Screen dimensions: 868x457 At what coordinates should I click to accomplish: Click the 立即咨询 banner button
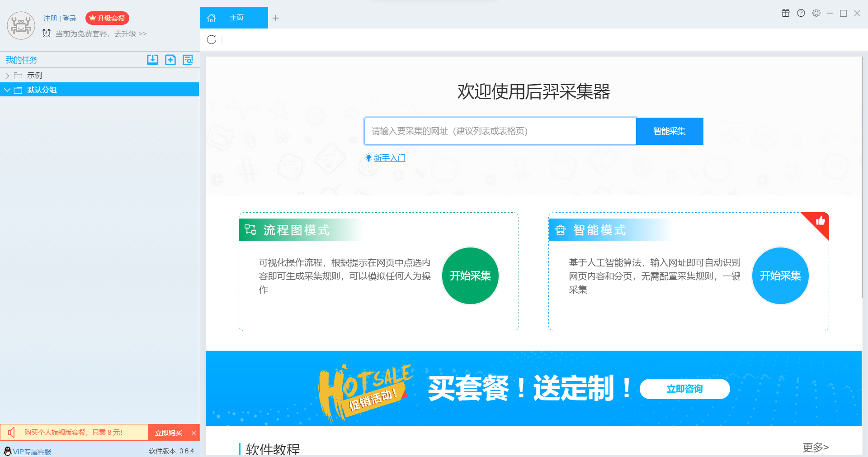tap(684, 389)
